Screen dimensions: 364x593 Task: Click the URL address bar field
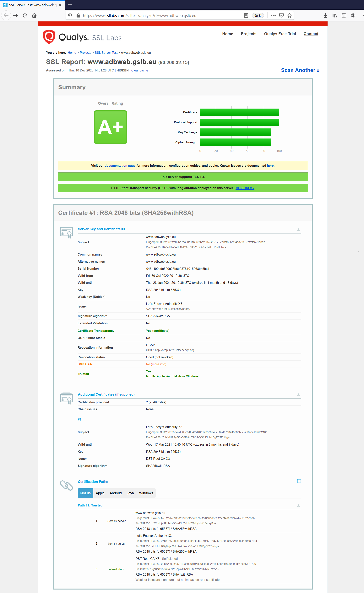[x=159, y=16]
